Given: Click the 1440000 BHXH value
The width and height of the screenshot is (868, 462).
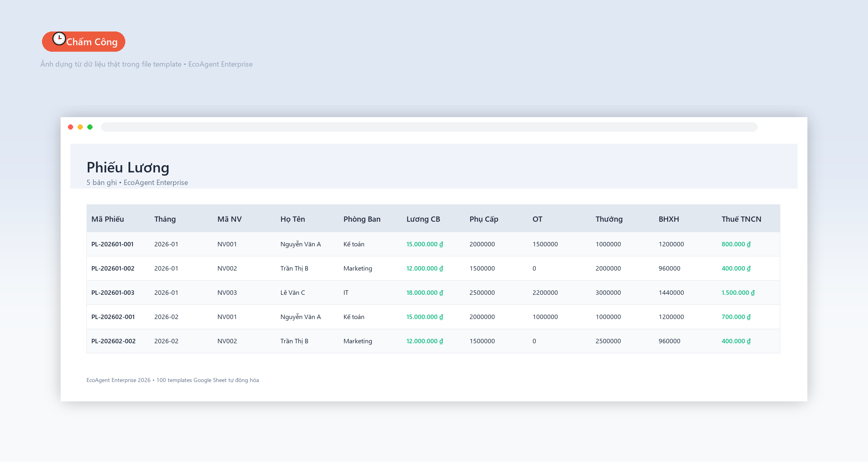Looking at the screenshot, I should pyautogui.click(x=671, y=292).
